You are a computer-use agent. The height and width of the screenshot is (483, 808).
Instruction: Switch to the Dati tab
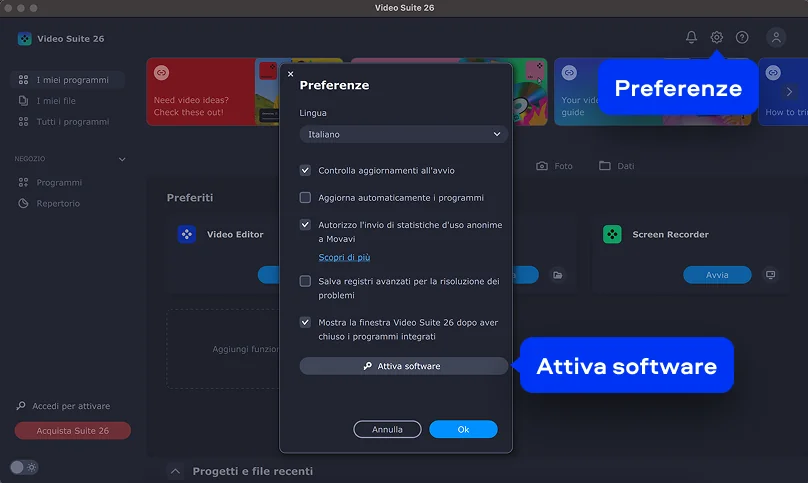point(617,166)
